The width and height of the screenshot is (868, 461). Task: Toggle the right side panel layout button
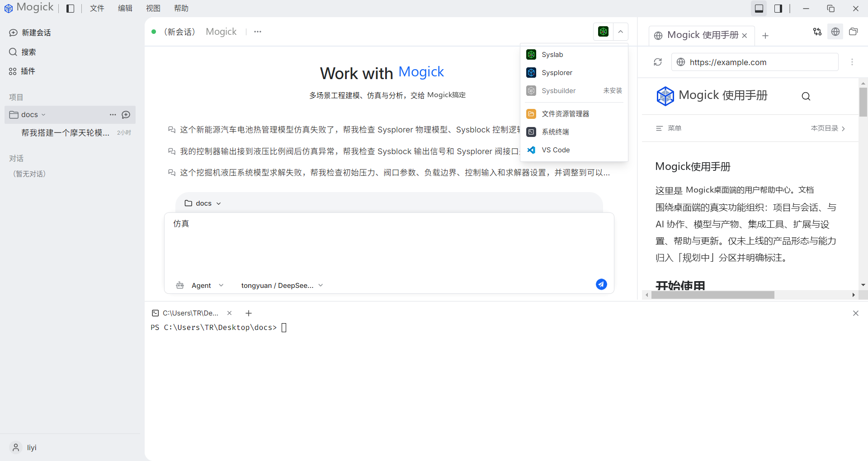point(778,9)
